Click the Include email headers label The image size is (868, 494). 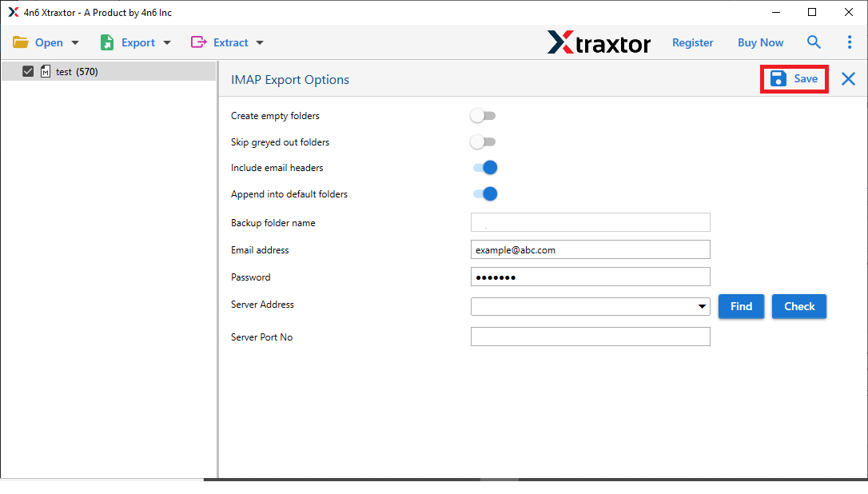click(x=277, y=168)
